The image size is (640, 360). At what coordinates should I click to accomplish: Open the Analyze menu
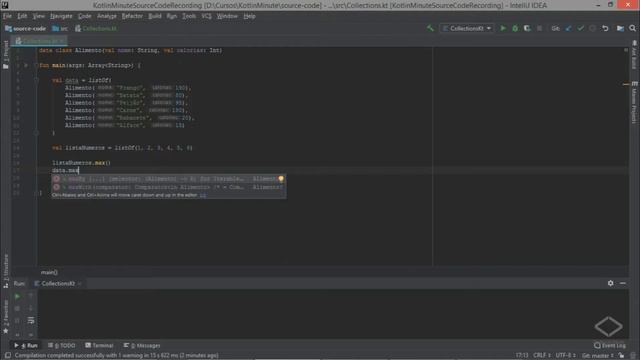[x=107, y=16]
